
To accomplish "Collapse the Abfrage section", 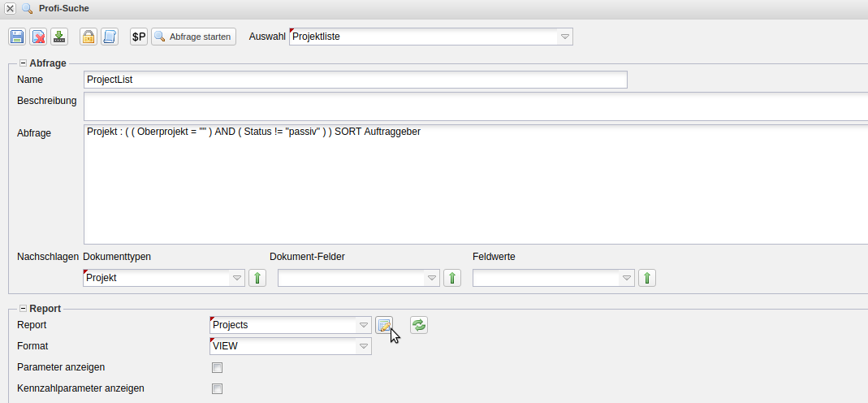I will click(x=23, y=63).
